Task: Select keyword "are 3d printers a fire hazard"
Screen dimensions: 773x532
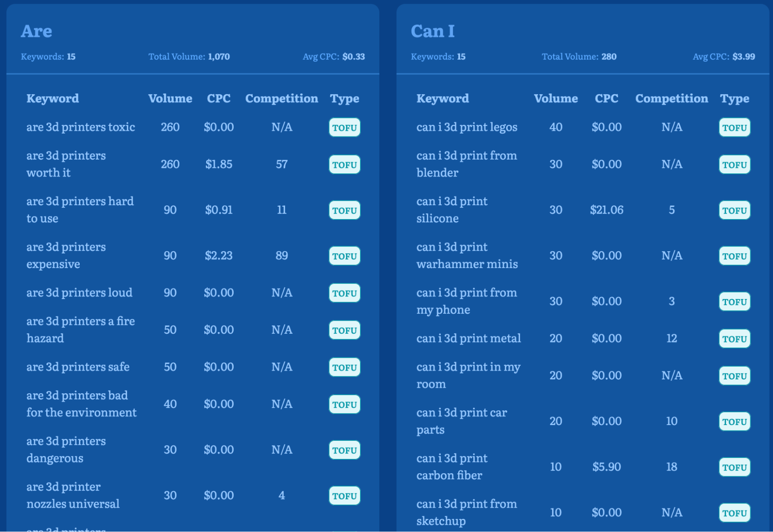Action: pos(80,330)
